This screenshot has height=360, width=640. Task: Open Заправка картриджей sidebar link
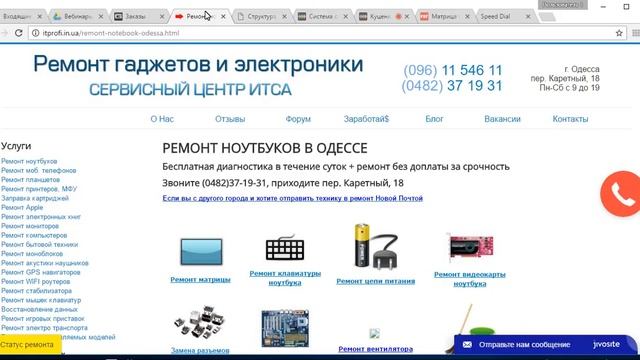click(x=35, y=198)
